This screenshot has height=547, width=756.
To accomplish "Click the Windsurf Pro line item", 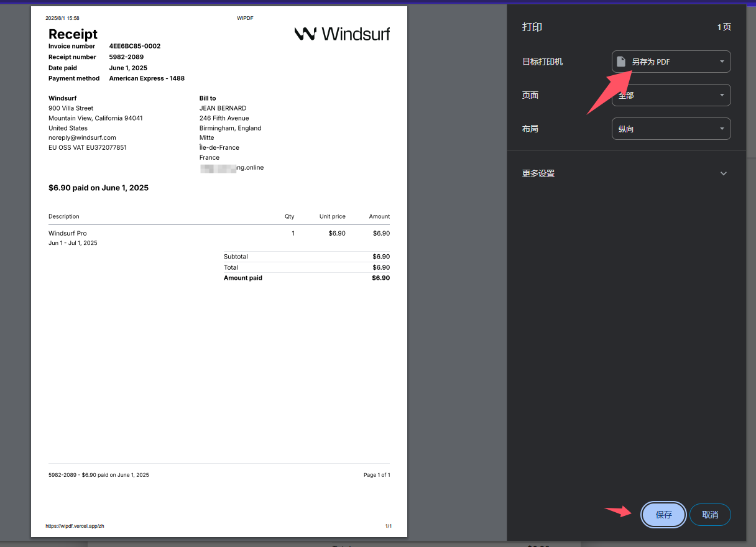I will coord(68,233).
